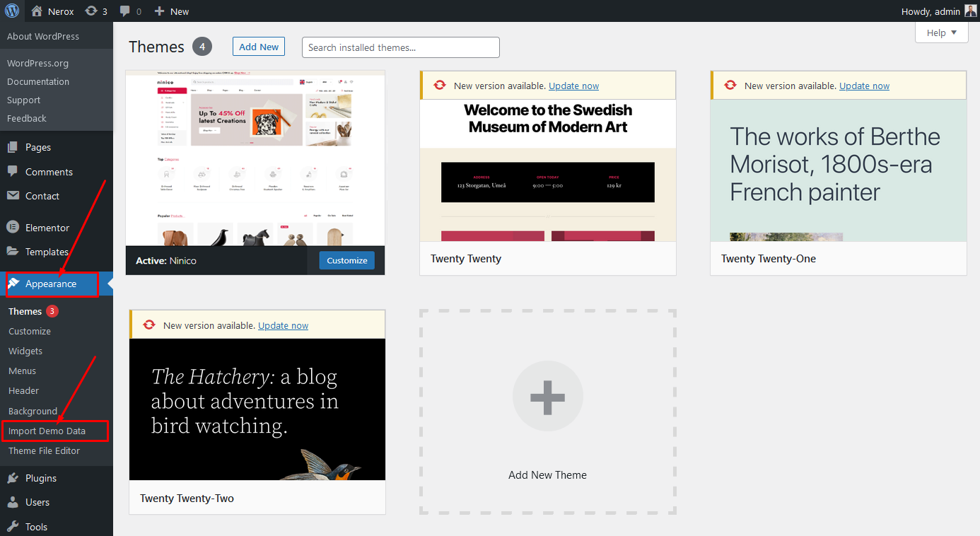Select Import Demo Data submenu item
Viewport: 980px width, 536px height.
tap(47, 431)
